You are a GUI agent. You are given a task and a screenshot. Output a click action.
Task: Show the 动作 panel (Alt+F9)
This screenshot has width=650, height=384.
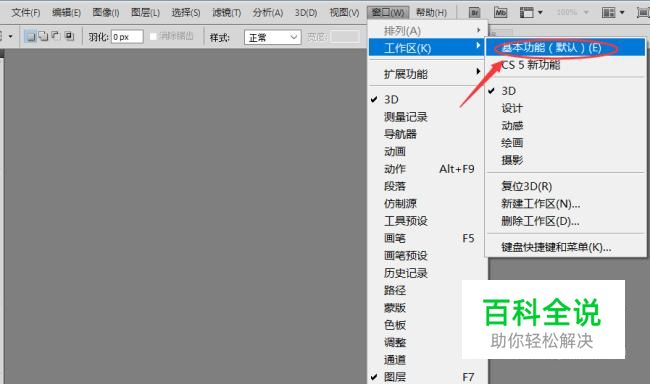tap(427, 169)
